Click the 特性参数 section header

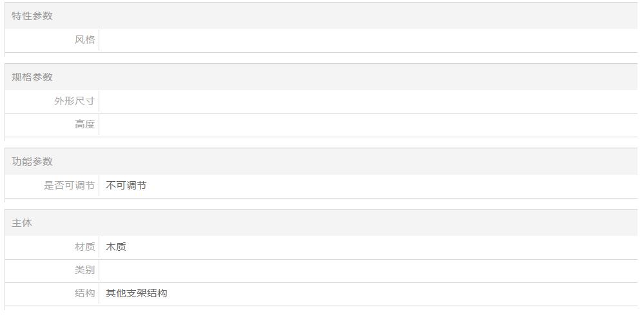pos(32,16)
